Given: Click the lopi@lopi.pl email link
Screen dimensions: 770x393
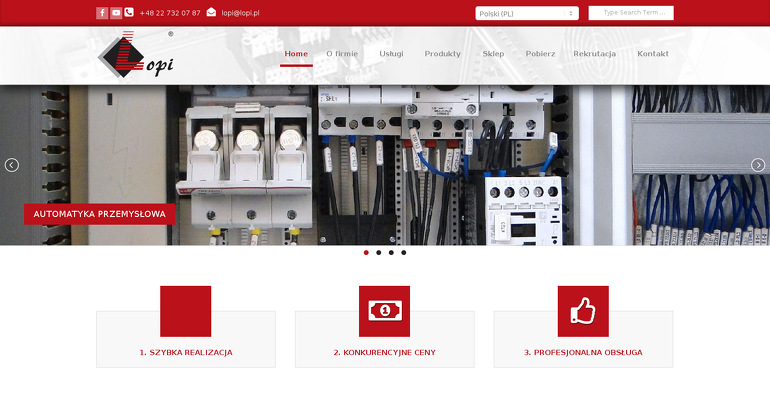Looking at the screenshot, I should coord(240,13).
